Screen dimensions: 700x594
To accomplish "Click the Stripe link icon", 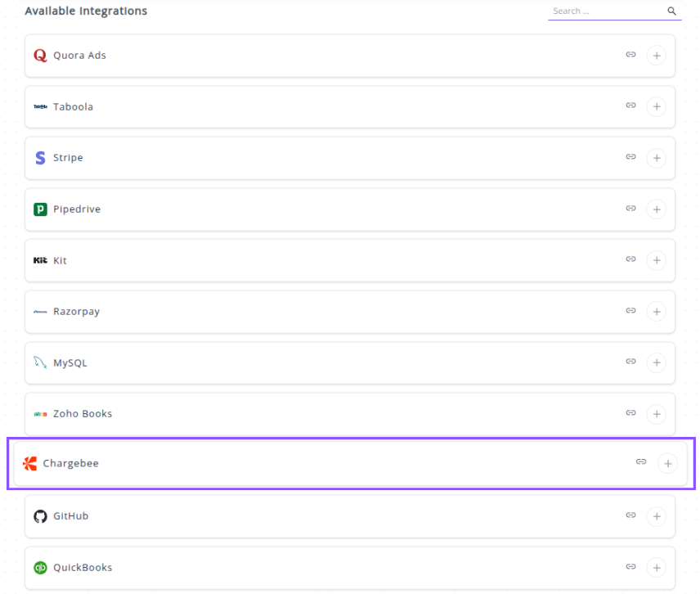I will [x=630, y=157].
